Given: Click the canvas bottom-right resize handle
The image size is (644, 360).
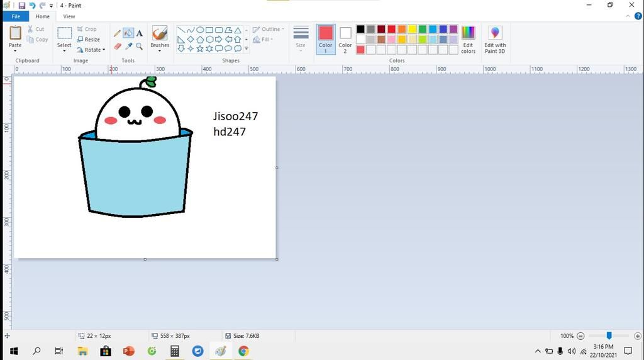Looking at the screenshot, I should (277, 259).
